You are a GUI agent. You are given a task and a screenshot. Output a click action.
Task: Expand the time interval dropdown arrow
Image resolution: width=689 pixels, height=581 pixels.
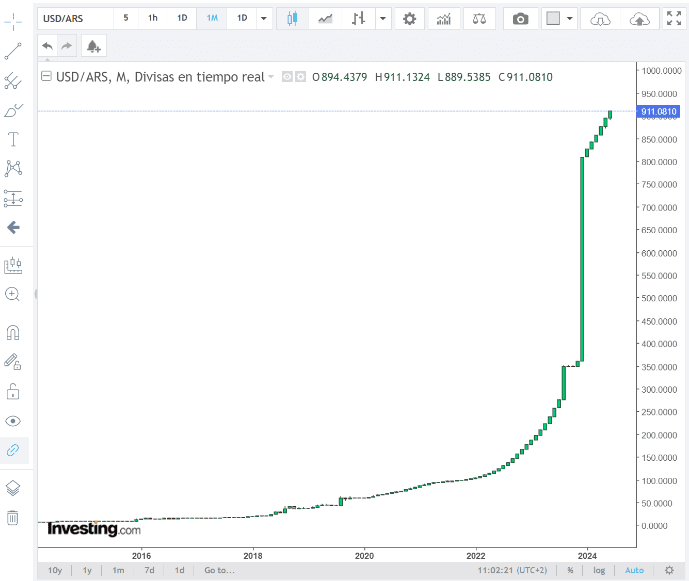264,18
